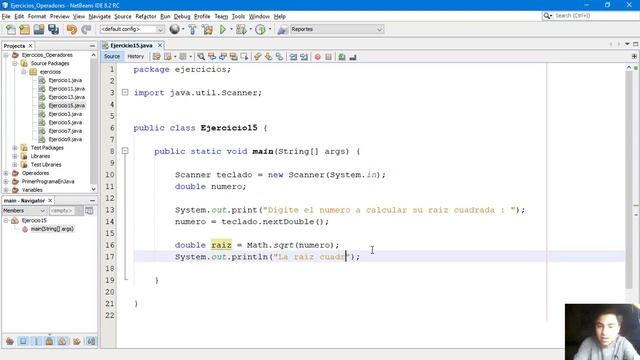
Task: Clean and build with the hammer-broom icon
Action: click(x=207, y=29)
